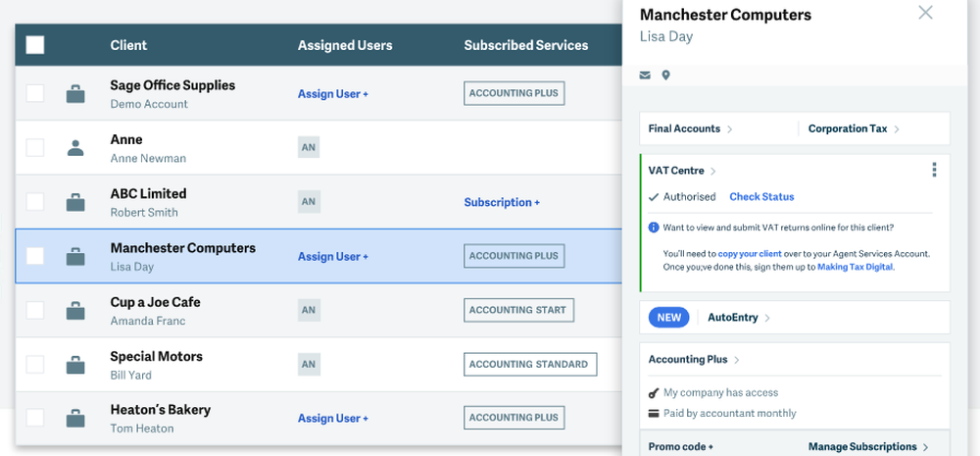Open the copy your client link
The height and width of the screenshot is (456, 980).
750,254
